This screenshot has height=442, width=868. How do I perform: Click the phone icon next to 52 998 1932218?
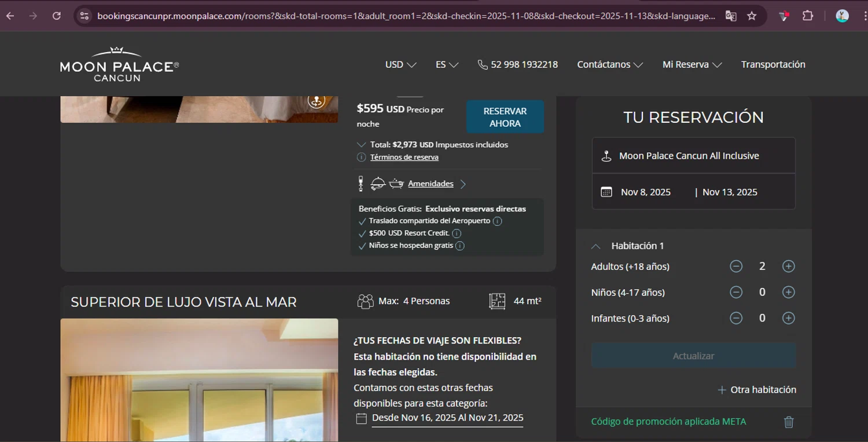tap(483, 65)
